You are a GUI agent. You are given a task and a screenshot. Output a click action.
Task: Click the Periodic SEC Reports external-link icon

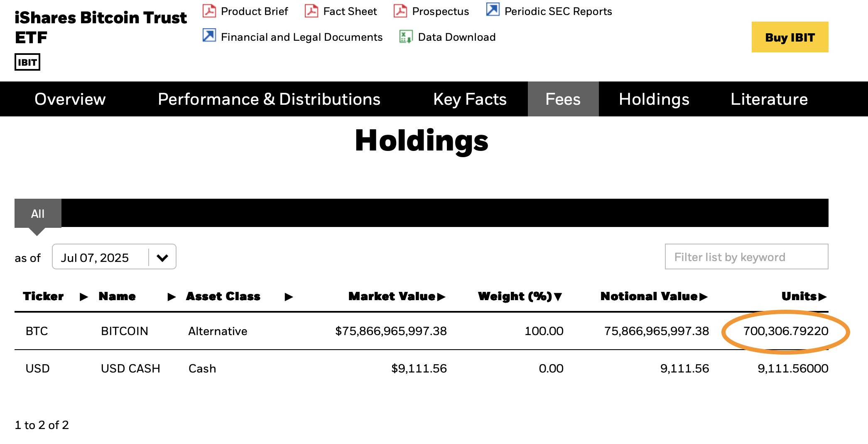click(x=493, y=10)
